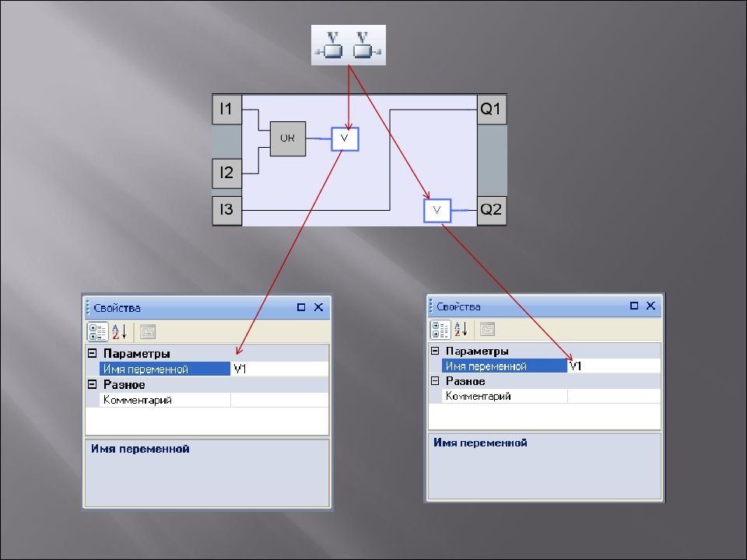The image size is (747, 560).
Task: Open property pages in right Свойства panel
Action: click(487, 329)
